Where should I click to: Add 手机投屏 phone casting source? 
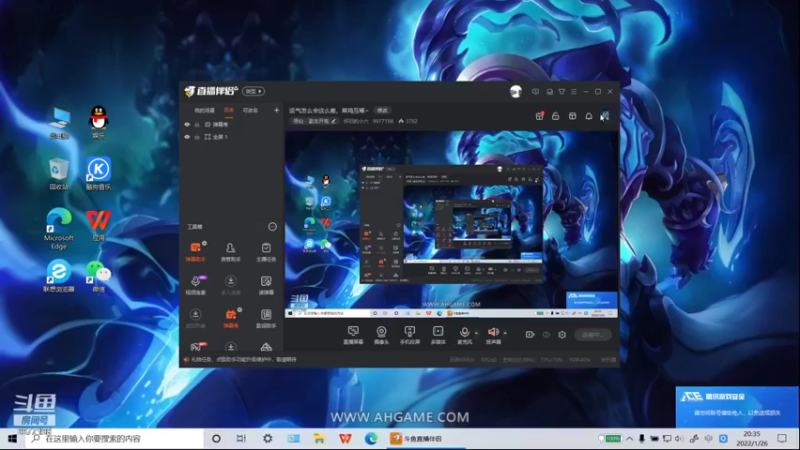point(409,335)
